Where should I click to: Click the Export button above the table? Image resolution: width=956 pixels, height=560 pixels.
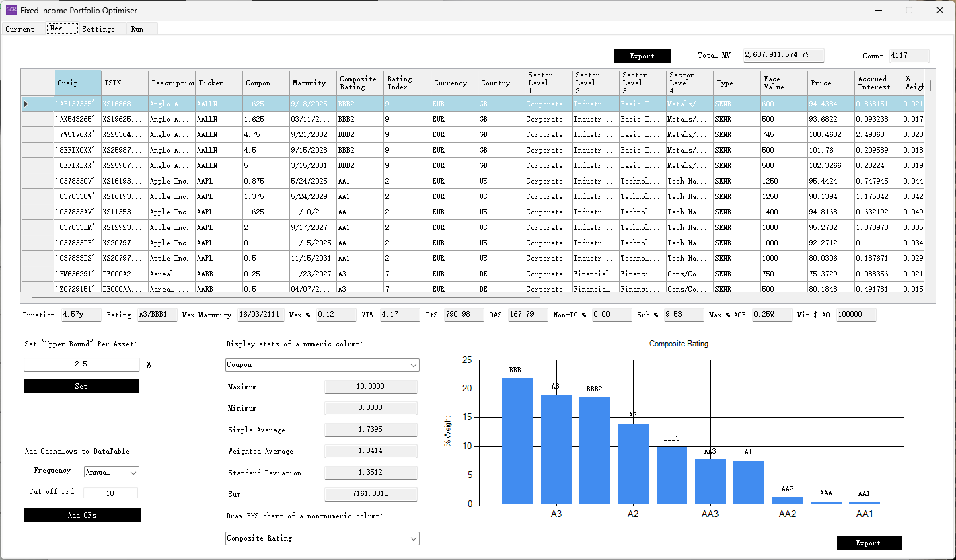[642, 56]
